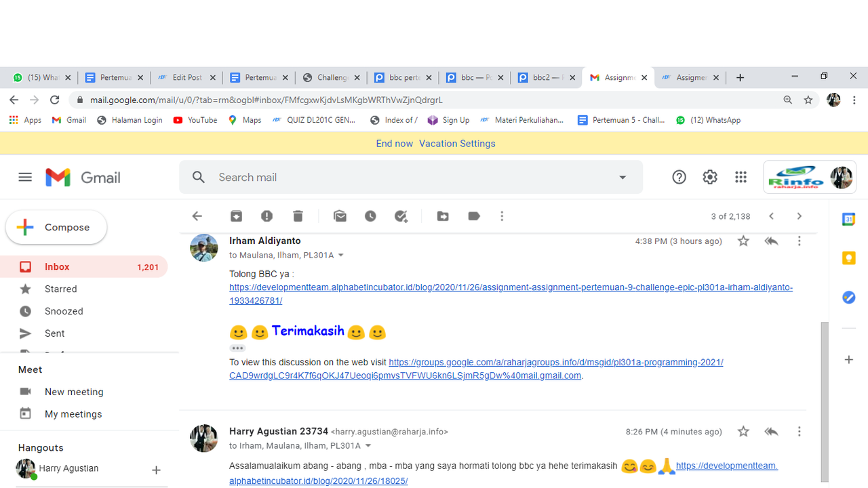This screenshot has height=488, width=868.
Task: Get add-ons plus in side panel
Action: [848, 359]
